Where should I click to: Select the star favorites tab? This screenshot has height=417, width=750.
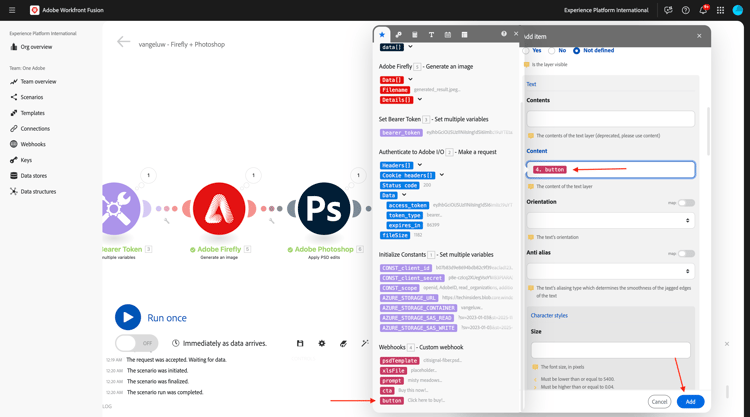point(382,34)
